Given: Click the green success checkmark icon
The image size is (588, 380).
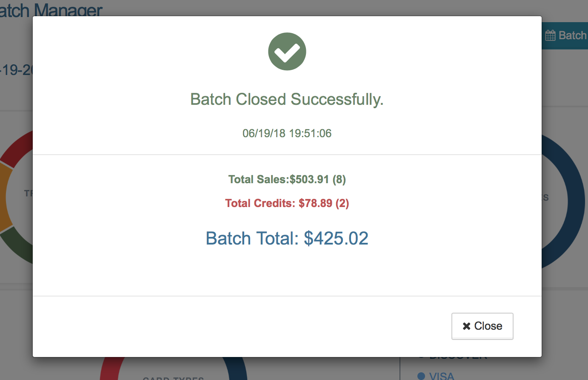Looking at the screenshot, I should coord(287,51).
